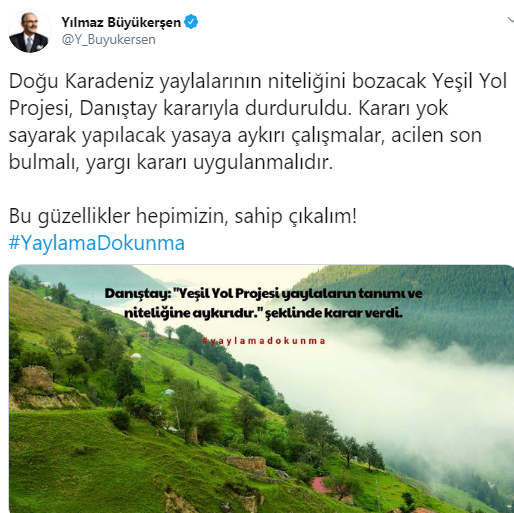Image resolution: width=514 pixels, height=513 pixels.
Task: Follow the #YaylamaDokunma hashtag link
Action: (x=97, y=242)
